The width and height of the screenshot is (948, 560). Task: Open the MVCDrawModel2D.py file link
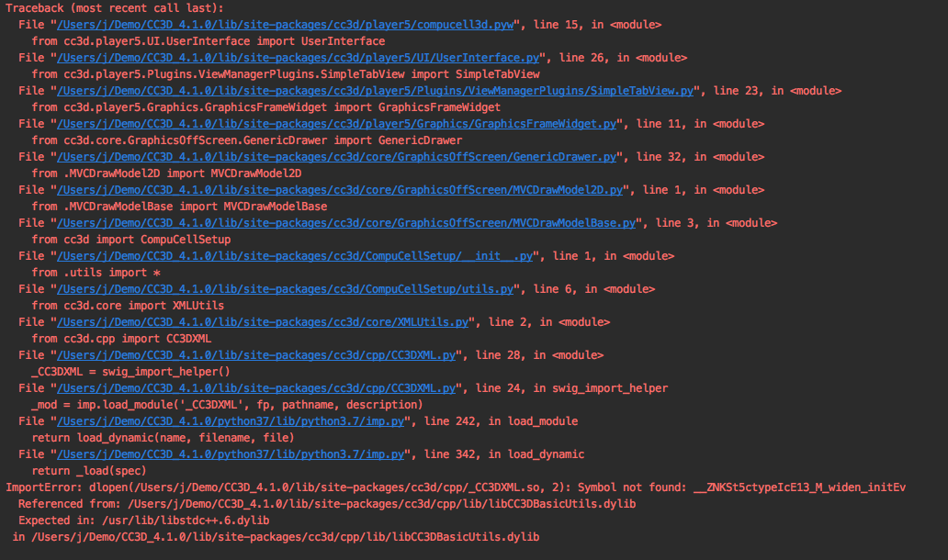tap(340, 190)
